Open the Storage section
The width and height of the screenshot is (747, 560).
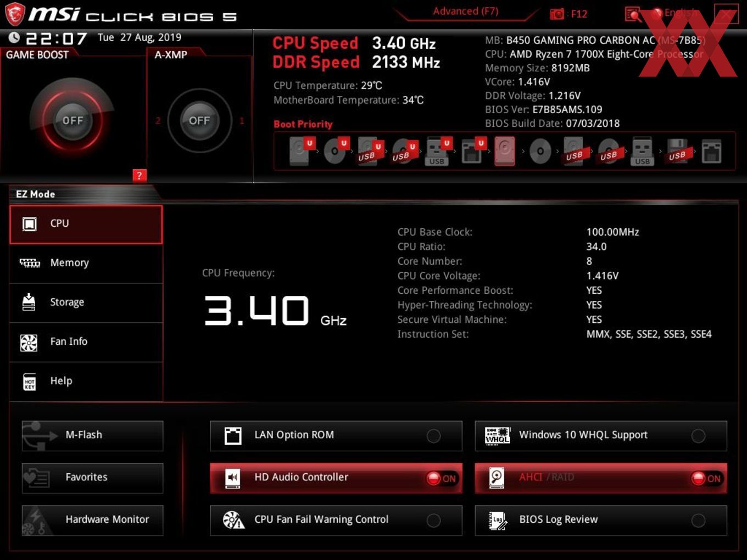tap(86, 303)
